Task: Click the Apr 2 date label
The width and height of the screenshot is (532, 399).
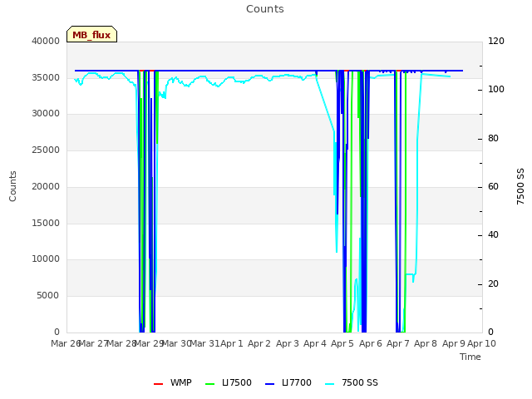Action: [259, 343]
